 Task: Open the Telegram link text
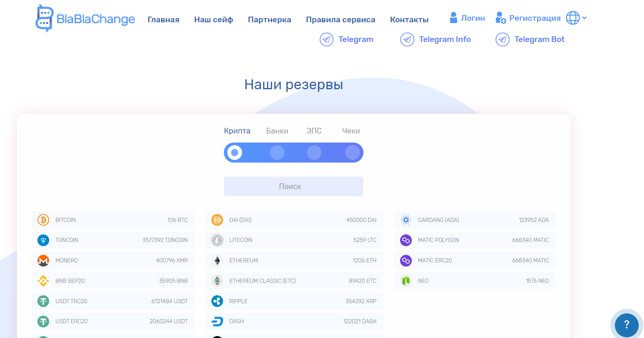coord(356,39)
